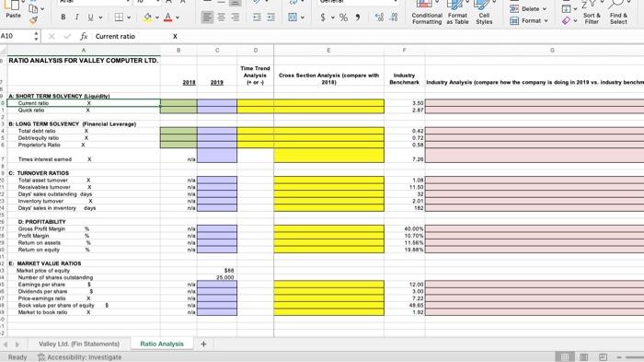Switch to Normal view
Screen dimensions: 644x362
565,357
